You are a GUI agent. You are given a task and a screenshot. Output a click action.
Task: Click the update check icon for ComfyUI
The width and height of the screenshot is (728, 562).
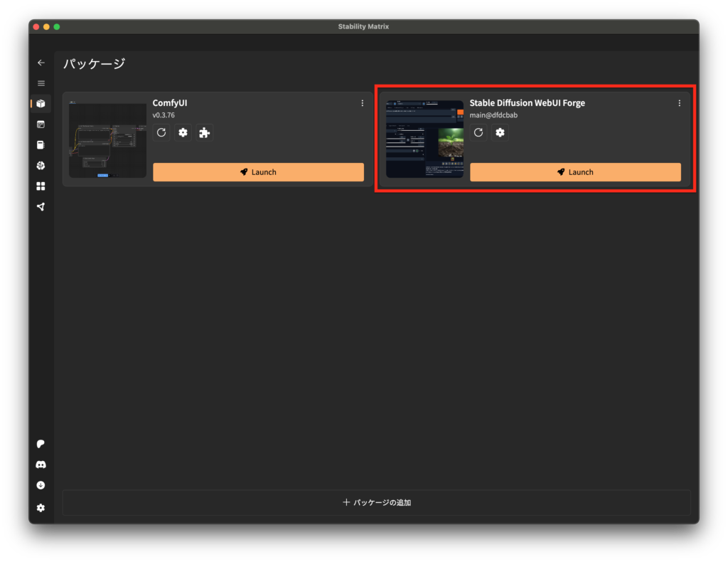(x=161, y=132)
